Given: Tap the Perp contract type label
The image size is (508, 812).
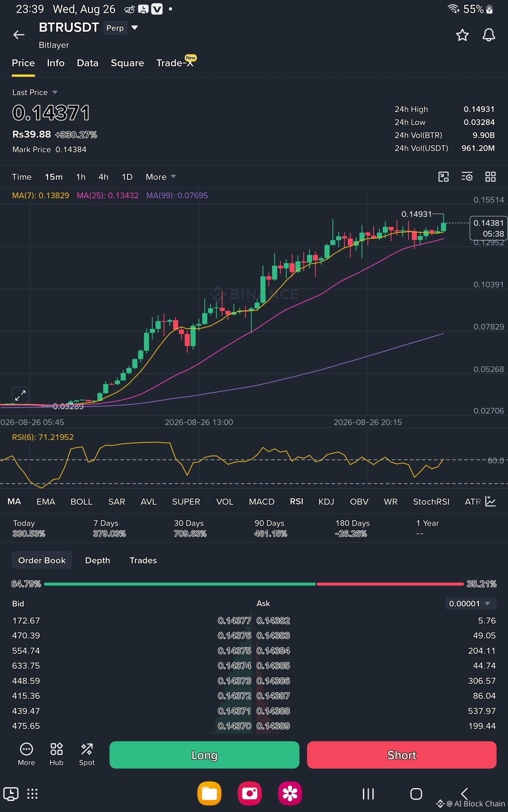Looking at the screenshot, I should click(x=115, y=28).
